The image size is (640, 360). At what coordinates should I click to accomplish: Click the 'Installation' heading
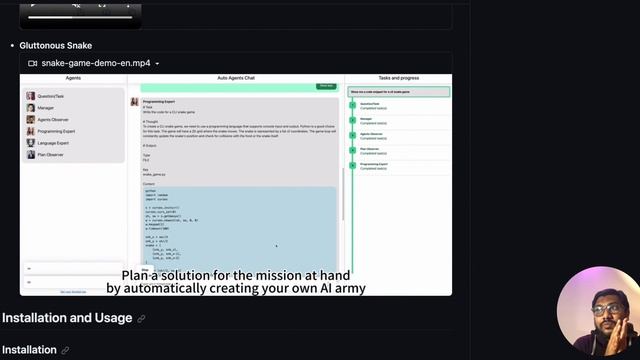coord(29,350)
